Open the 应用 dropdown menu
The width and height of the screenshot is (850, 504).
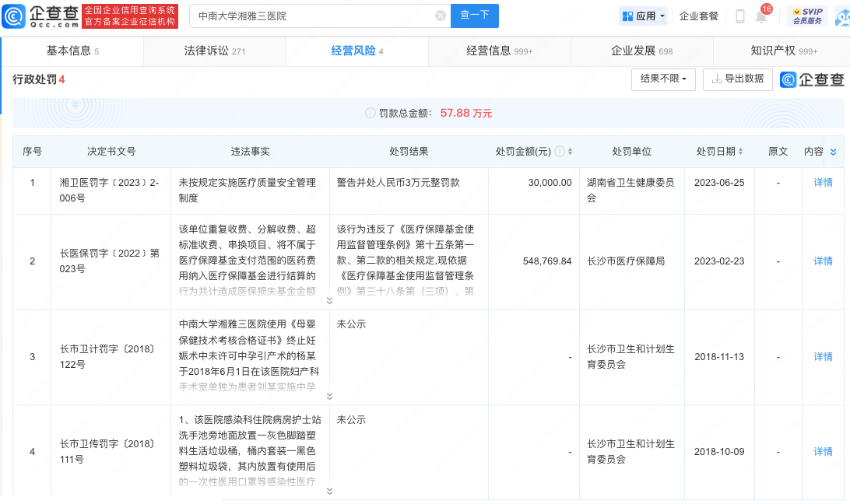pos(644,16)
